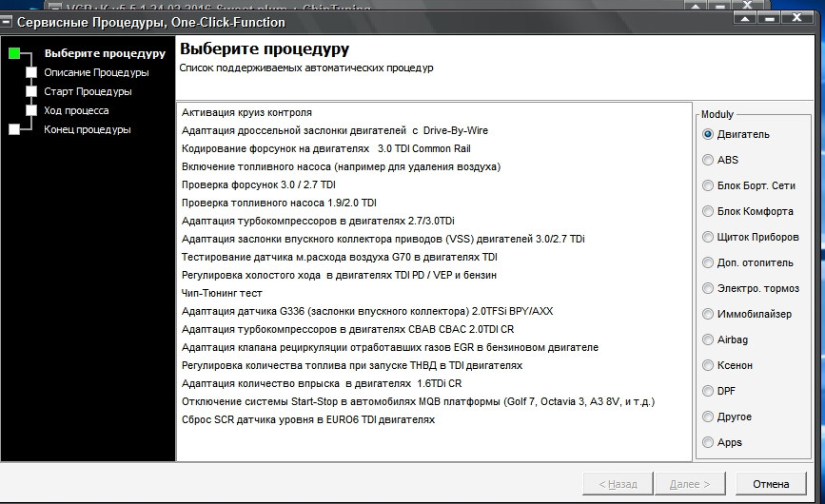Select Щиток Приборов module option

707,237
